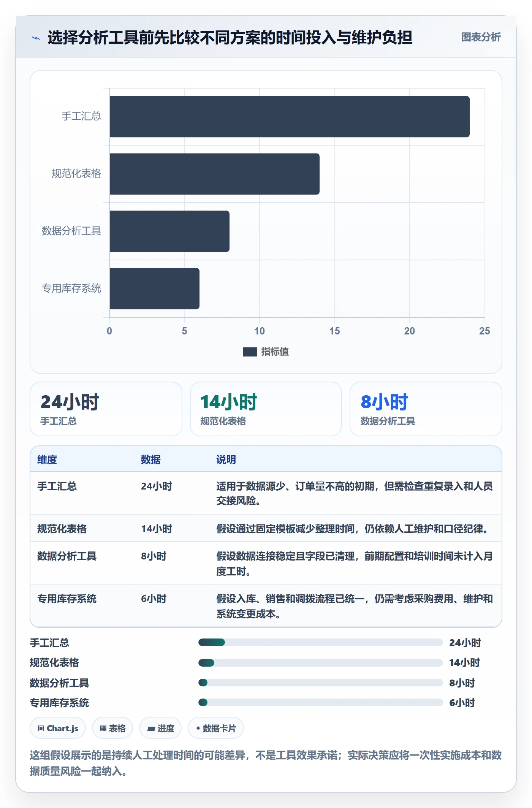
Task: Click the 手工汇总 chart bar
Action: [290, 117]
